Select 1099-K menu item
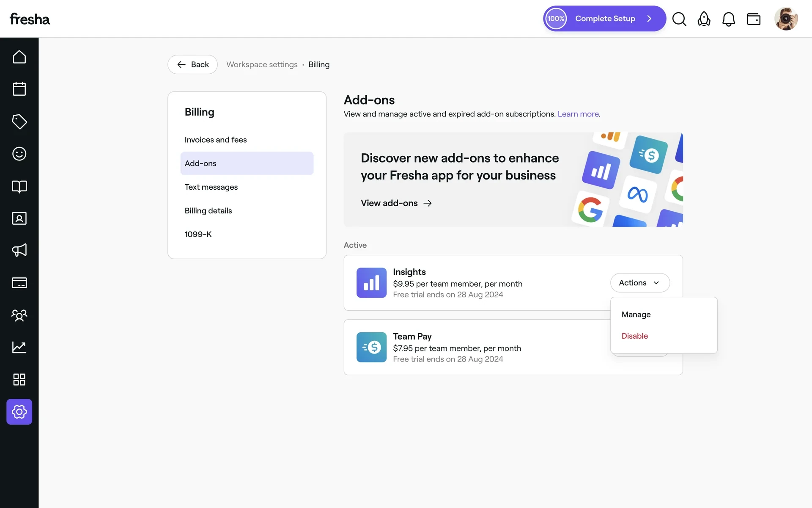 247,235
